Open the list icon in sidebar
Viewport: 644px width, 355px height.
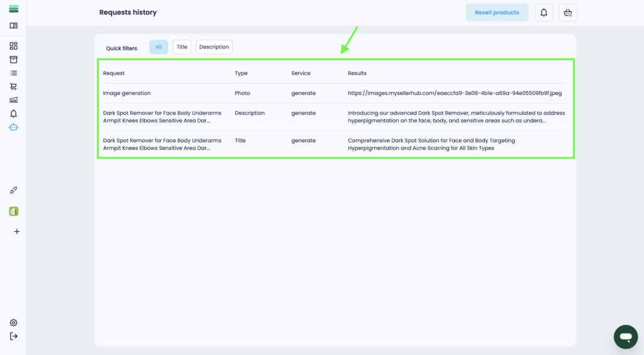[13, 73]
